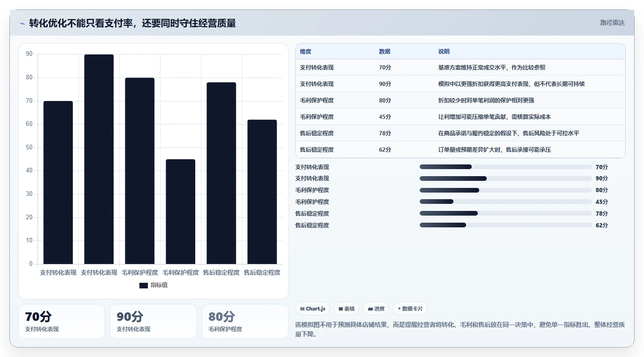Click the 说明 column header
Image resolution: width=644 pixels, height=357 pixels.
pyautogui.click(x=444, y=51)
